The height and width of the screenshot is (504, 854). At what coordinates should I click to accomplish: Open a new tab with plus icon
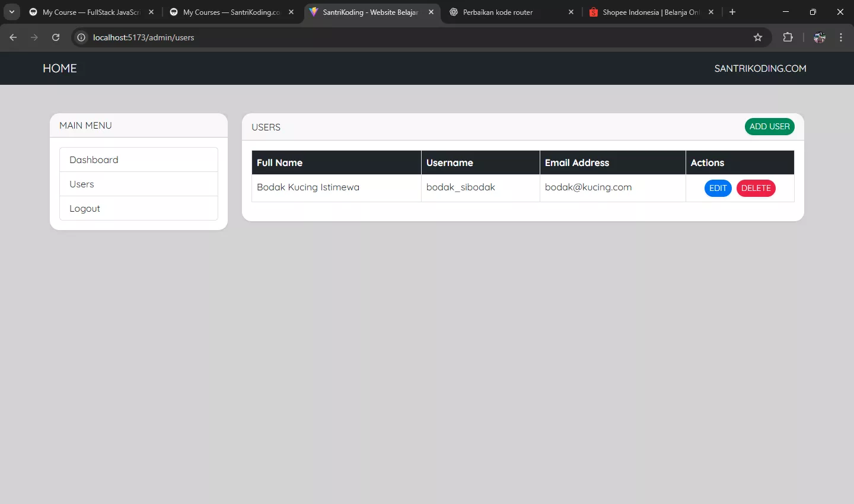point(732,12)
